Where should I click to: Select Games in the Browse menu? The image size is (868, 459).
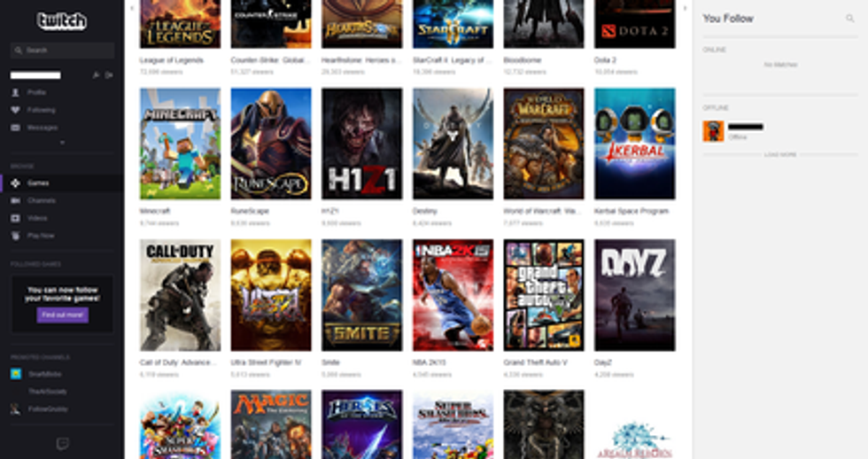click(x=38, y=183)
